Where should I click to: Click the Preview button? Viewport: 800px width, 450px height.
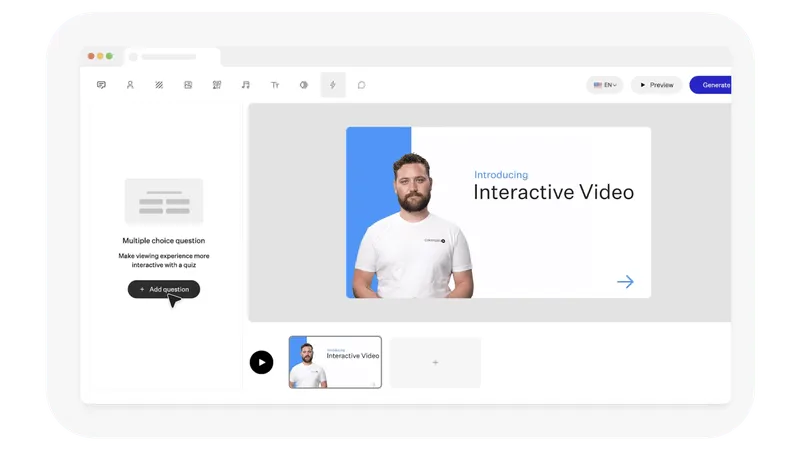pos(656,85)
